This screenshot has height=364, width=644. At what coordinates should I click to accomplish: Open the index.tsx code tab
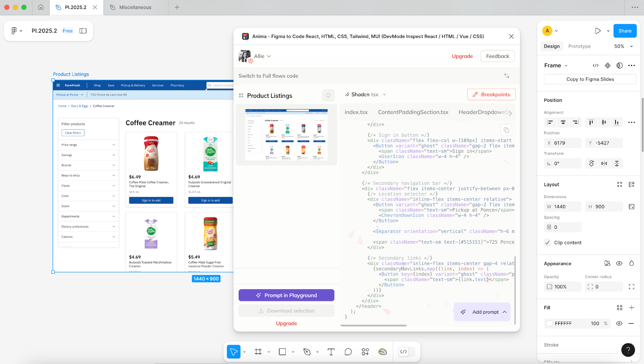pyautogui.click(x=356, y=112)
